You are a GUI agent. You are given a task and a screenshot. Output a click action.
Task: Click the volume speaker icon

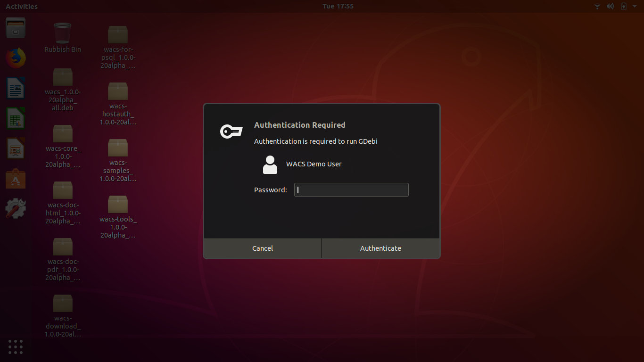tap(610, 6)
